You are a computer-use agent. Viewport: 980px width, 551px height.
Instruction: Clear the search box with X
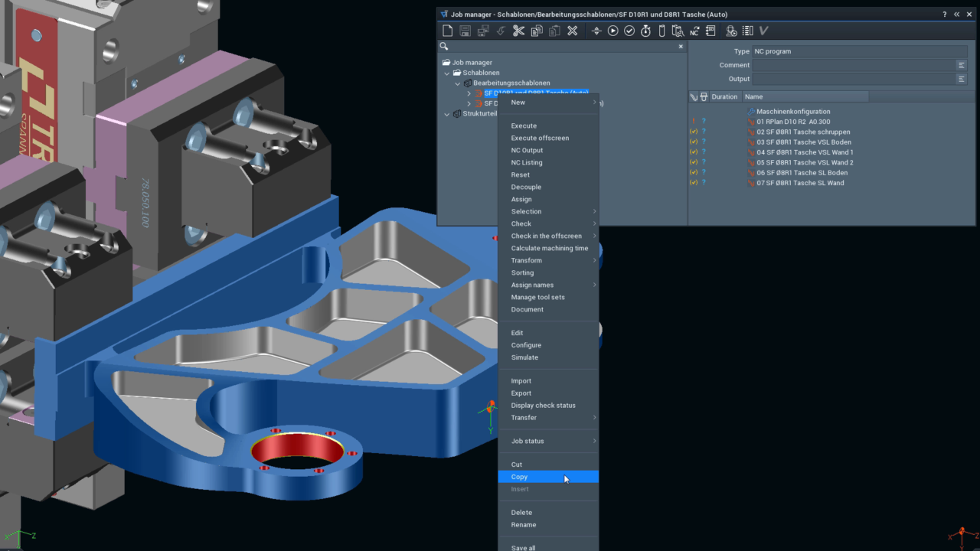pyautogui.click(x=681, y=47)
